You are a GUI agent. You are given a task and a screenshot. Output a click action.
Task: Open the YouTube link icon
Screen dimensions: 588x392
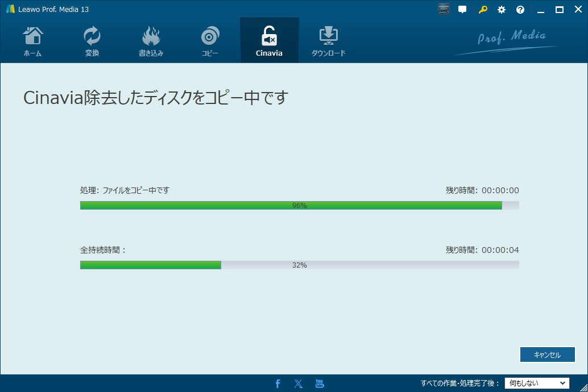click(320, 383)
